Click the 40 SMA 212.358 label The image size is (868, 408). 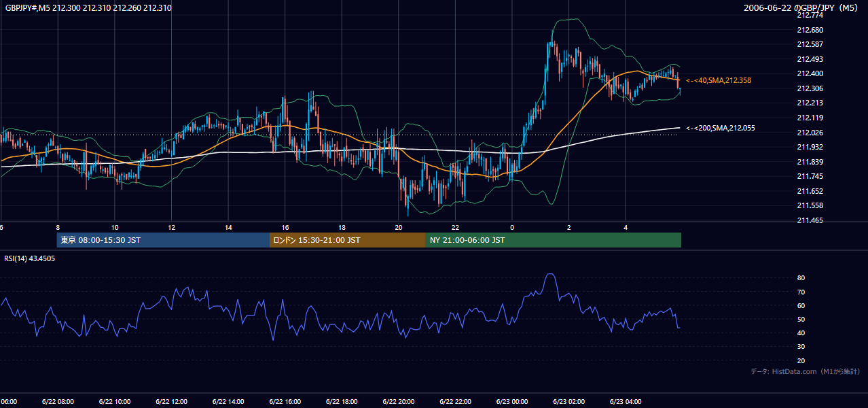719,80
